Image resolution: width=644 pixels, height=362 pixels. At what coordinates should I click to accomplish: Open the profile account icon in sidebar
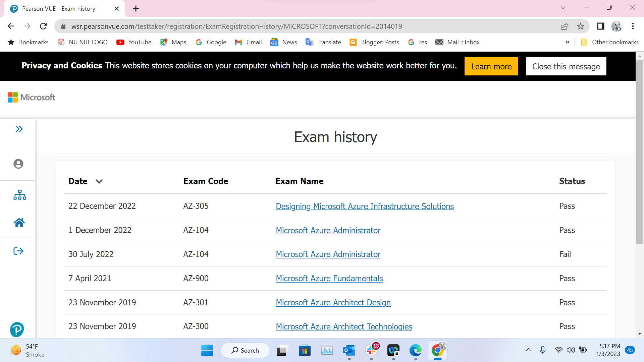click(x=18, y=164)
